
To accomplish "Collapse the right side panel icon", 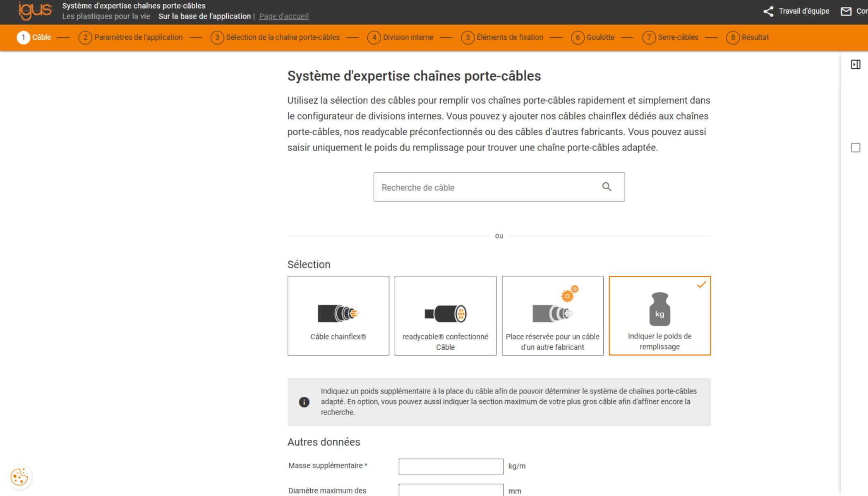I will (x=855, y=64).
